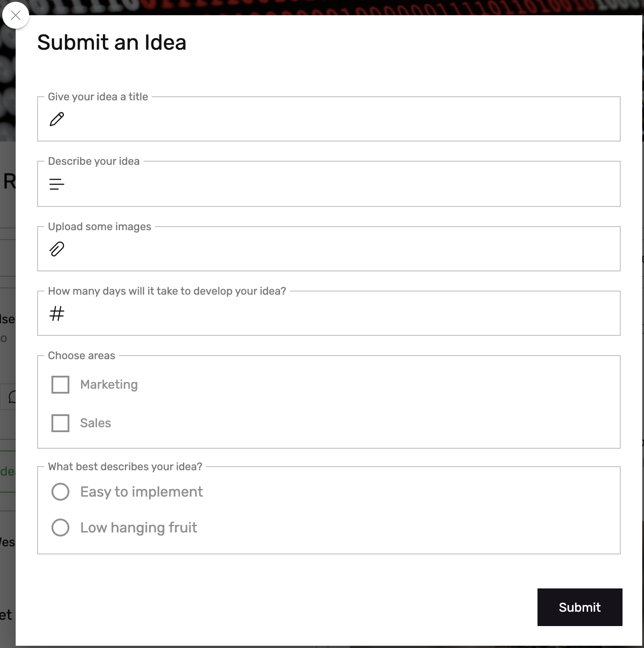This screenshot has height=648, width=644.
Task: Click the Submit button
Action: tap(580, 607)
